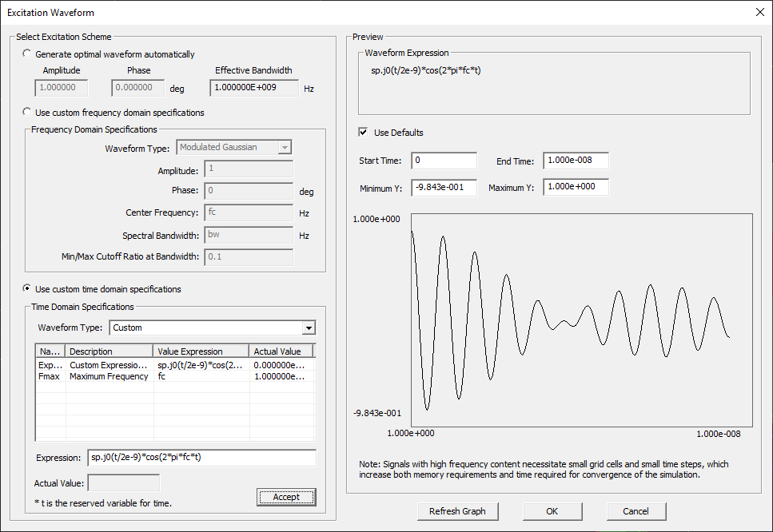Select Use custom time domain specifications
773x532 pixels.
pyautogui.click(x=29, y=289)
